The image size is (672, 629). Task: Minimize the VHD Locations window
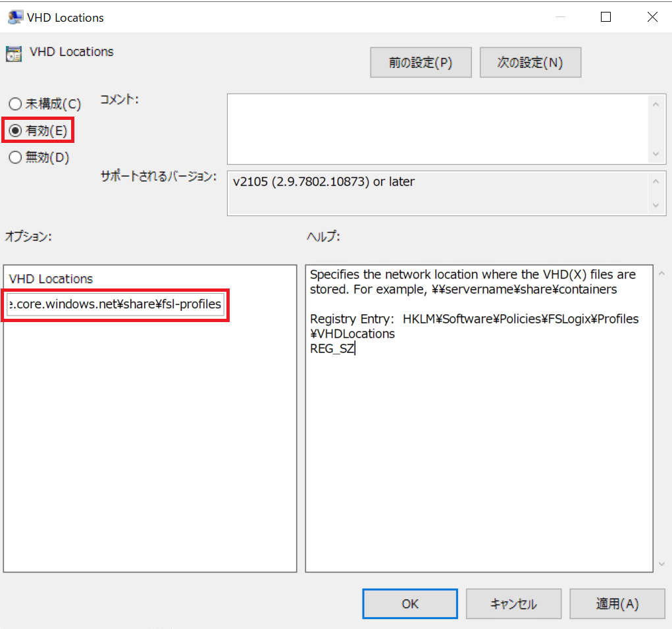pos(560,17)
